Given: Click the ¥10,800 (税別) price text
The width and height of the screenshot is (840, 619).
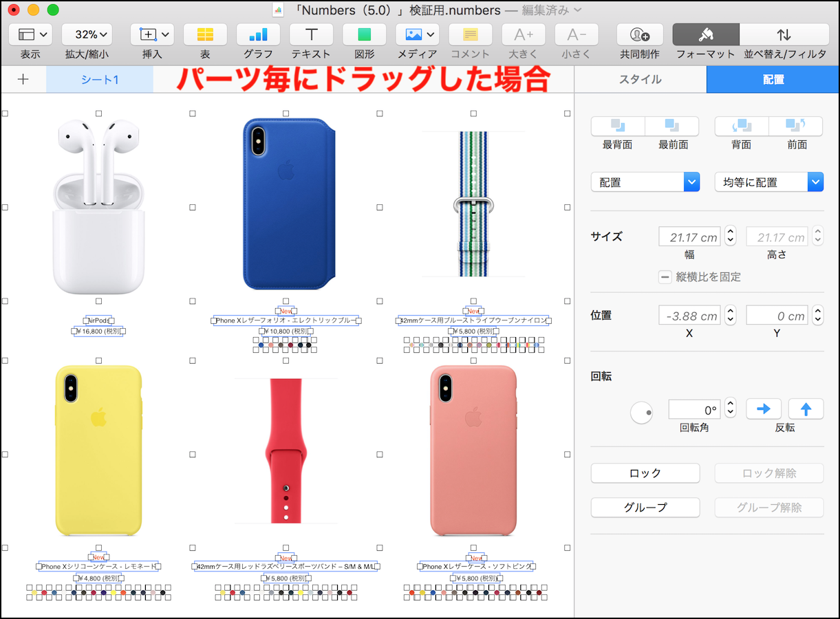Looking at the screenshot, I should [x=286, y=331].
